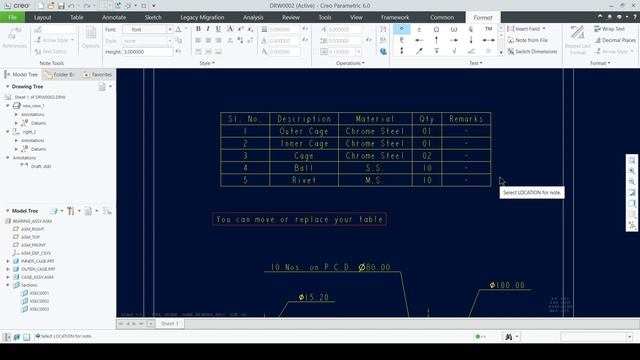Open the File menu
The width and height of the screenshot is (640, 360).
[12, 17]
